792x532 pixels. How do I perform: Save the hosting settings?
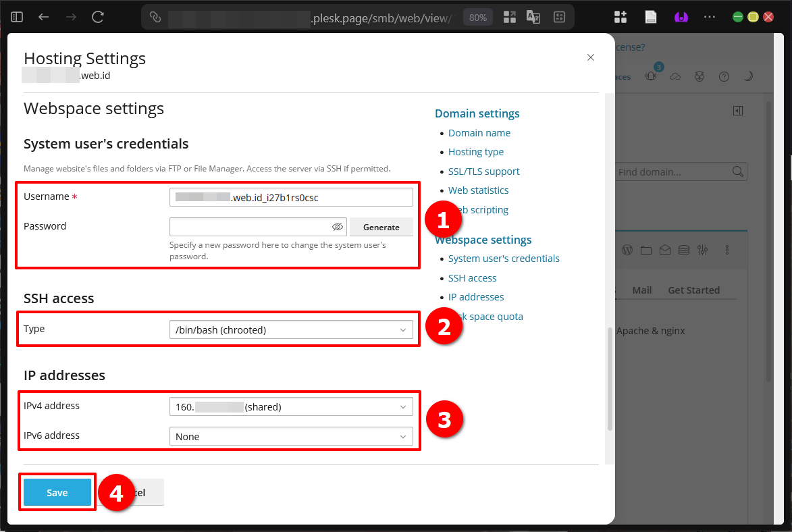pos(57,492)
